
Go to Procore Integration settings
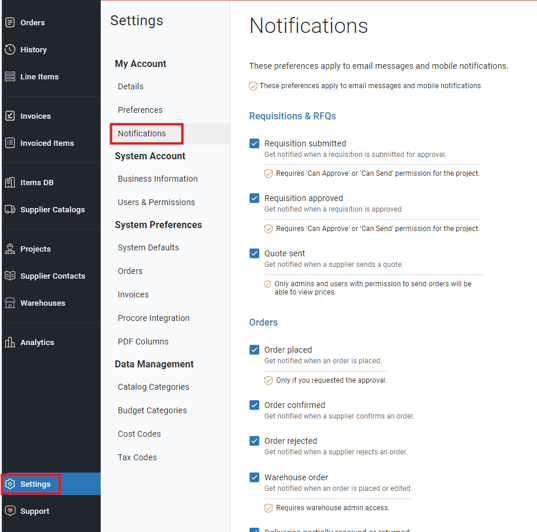[x=153, y=318]
